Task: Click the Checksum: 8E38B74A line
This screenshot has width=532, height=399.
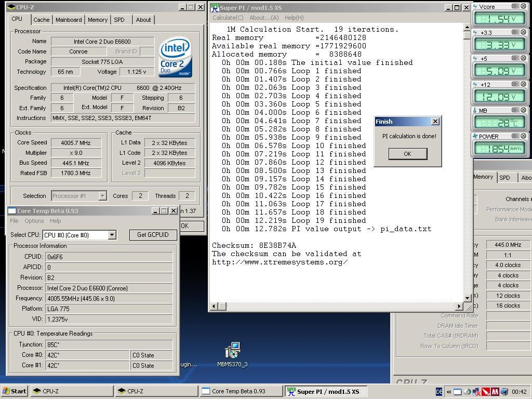Action: coord(254,245)
